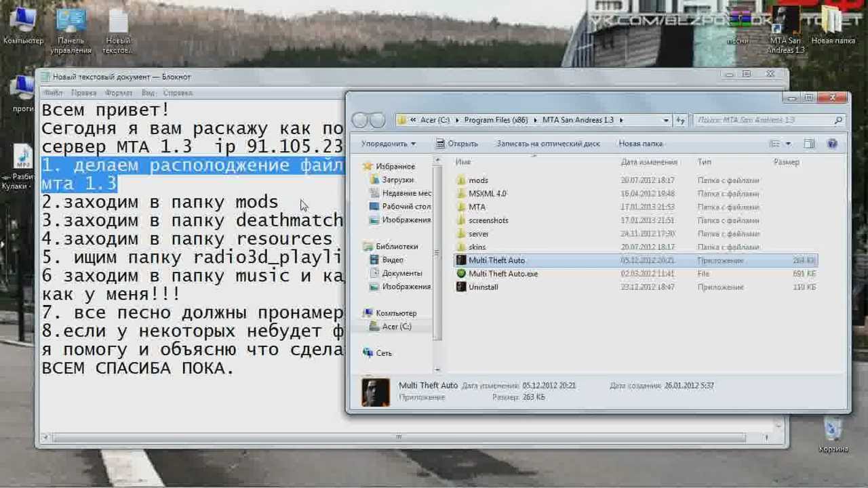Open the Help (Справка) menu in Notepad
868x488 pixels.
[178, 93]
